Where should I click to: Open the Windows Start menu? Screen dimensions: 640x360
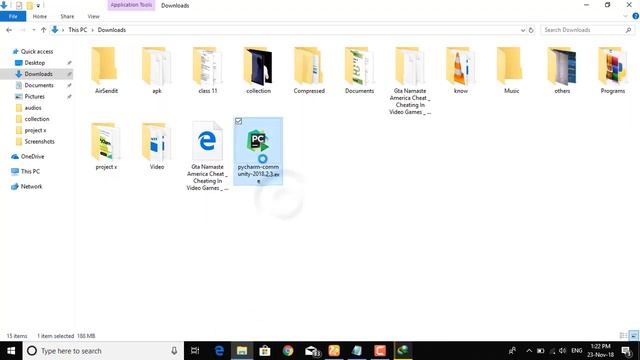[11, 351]
